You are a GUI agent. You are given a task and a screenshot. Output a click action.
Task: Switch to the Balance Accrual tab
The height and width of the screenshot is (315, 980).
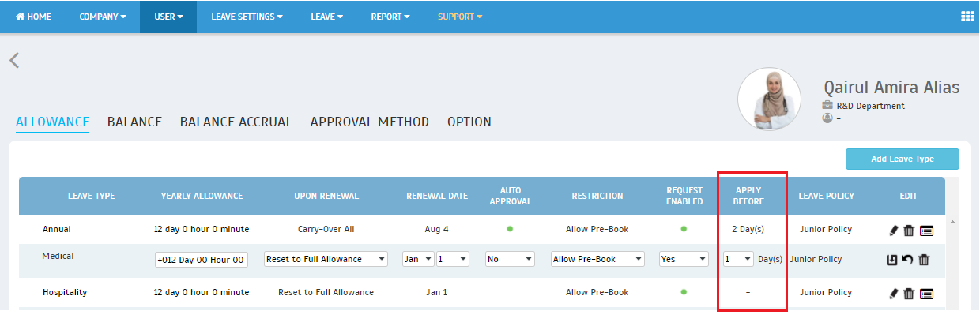tap(236, 122)
